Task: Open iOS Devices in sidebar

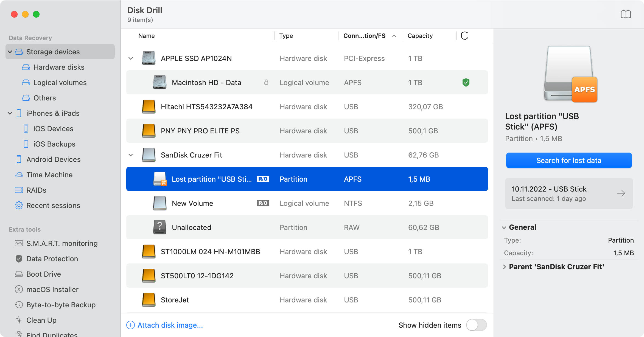Action: point(53,129)
